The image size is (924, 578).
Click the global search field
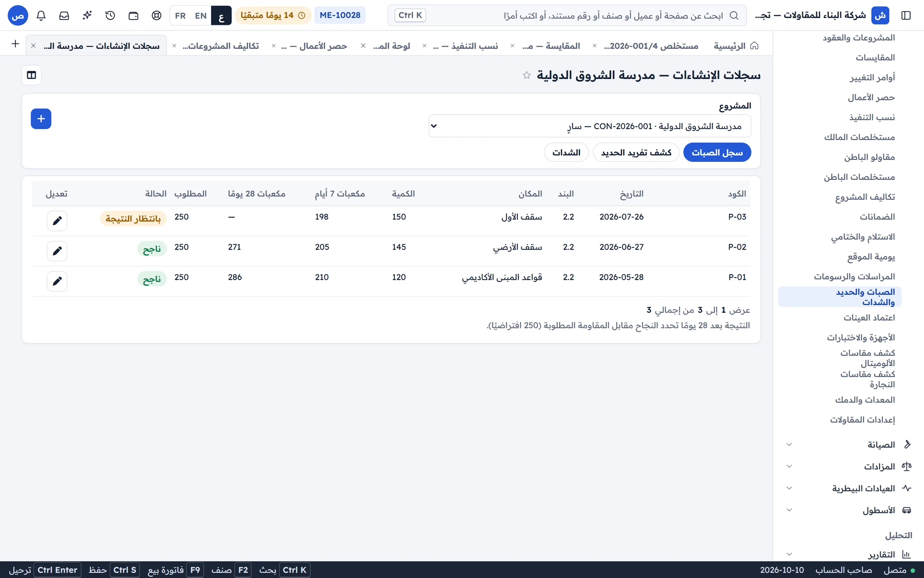567,15
